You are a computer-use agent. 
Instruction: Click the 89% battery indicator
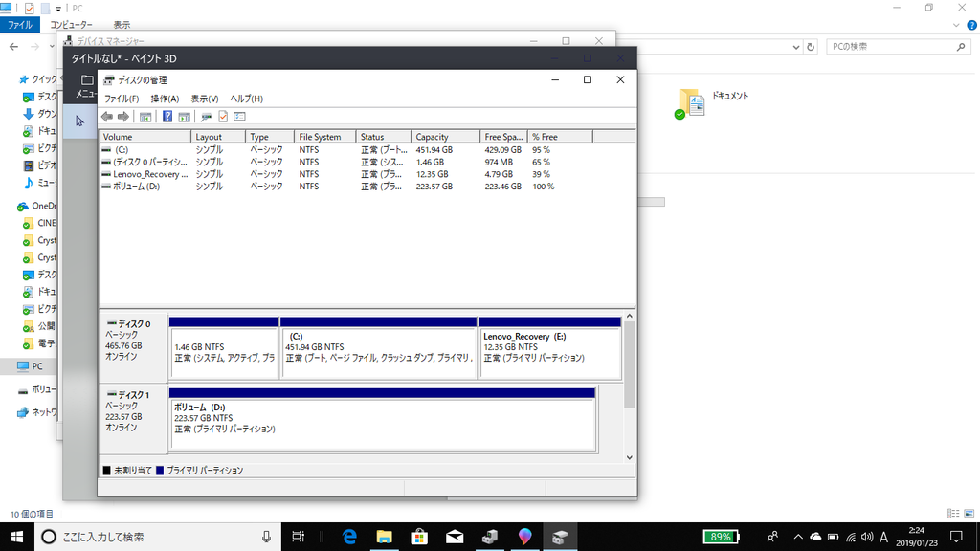721,537
